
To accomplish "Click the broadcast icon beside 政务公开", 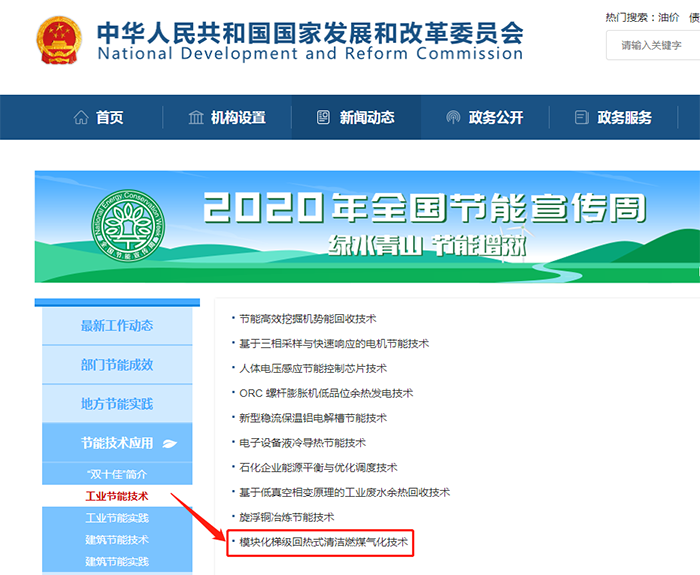I will click(x=453, y=117).
